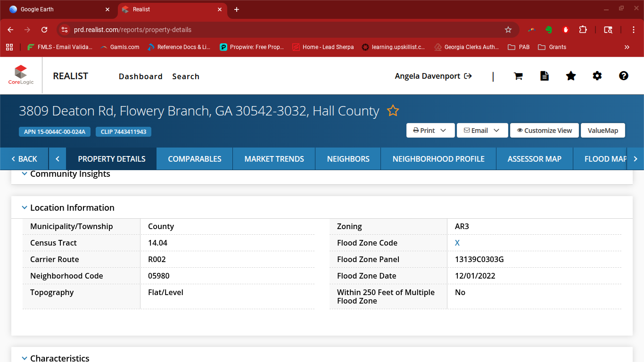The width and height of the screenshot is (644, 362).
Task: Expand the Community Insights section
Action: (25, 174)
